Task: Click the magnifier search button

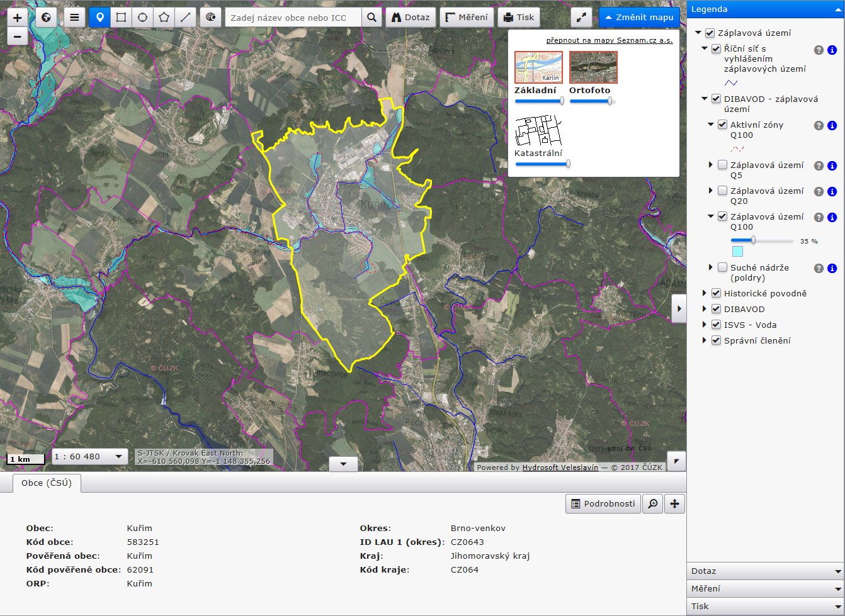Action: click(372, 18)
